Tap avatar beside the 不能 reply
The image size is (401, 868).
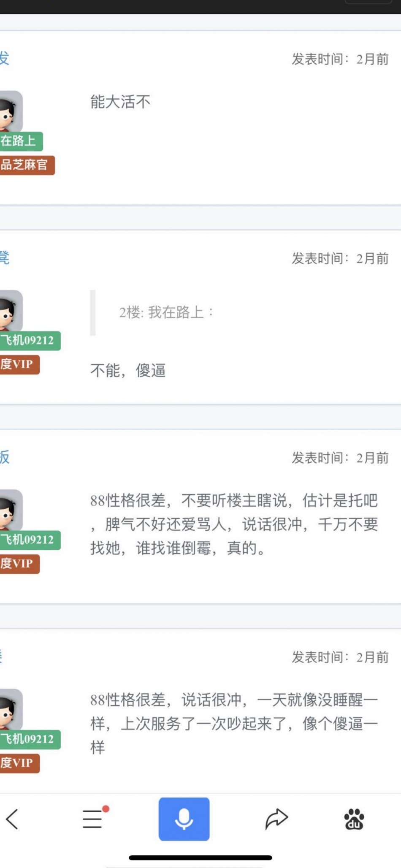(x=10, y=311)
